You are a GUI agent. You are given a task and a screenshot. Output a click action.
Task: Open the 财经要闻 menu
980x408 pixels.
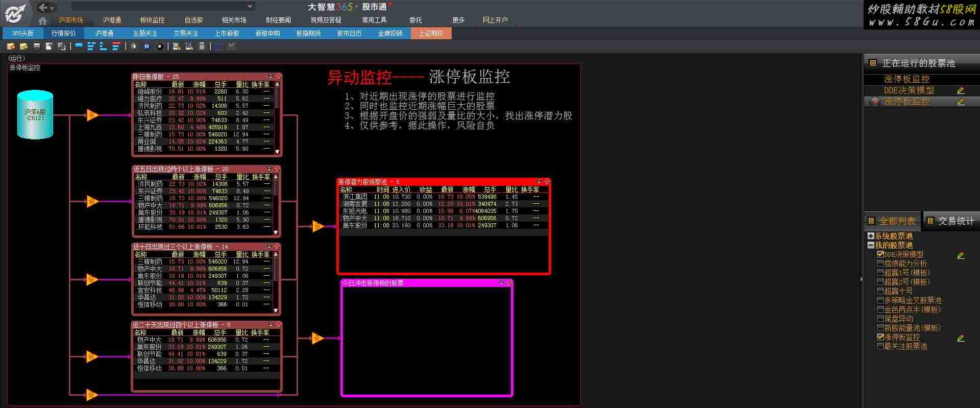(x=278, y=20)
